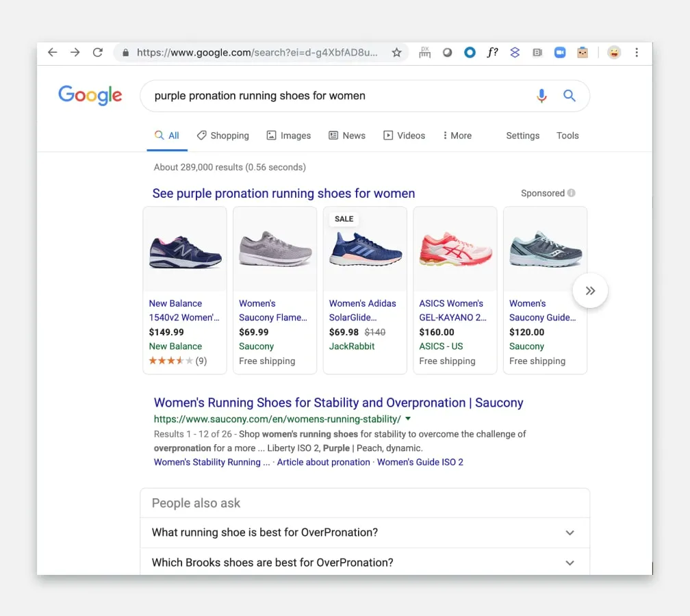The image size is (690, 616).
Task: Open the saucony.com URL dropdown arrow
Action: [408, 419]
